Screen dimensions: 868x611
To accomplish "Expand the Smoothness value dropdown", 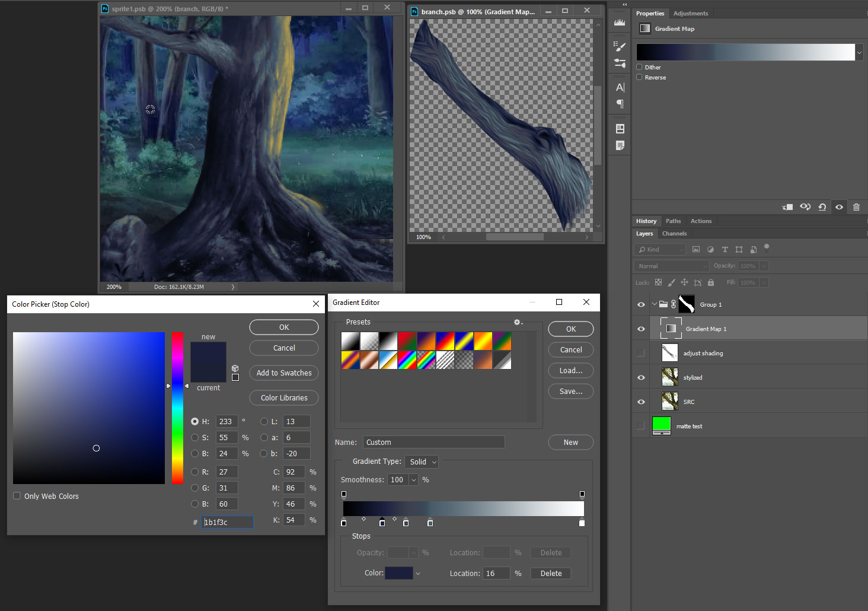I will (413, 480).
